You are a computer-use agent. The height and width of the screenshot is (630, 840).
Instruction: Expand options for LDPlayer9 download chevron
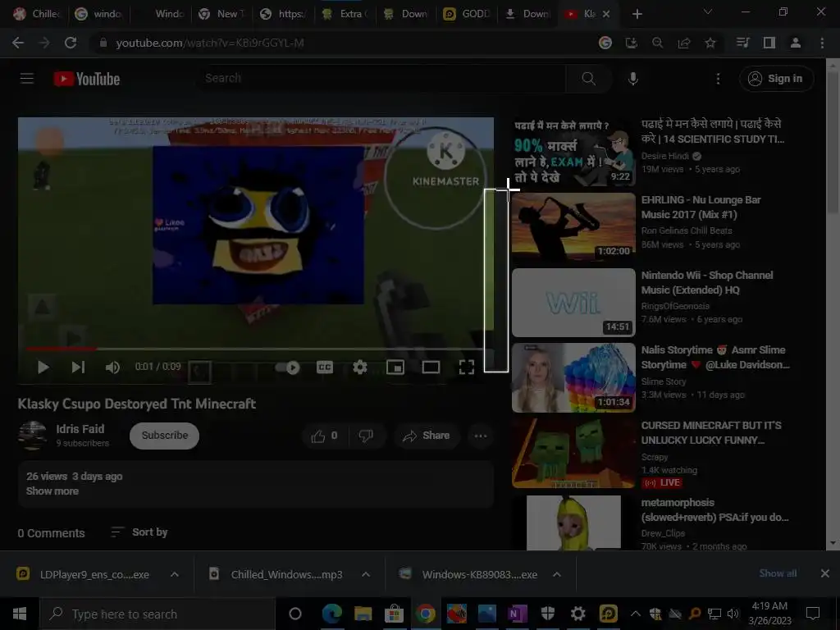coord(175,574)
